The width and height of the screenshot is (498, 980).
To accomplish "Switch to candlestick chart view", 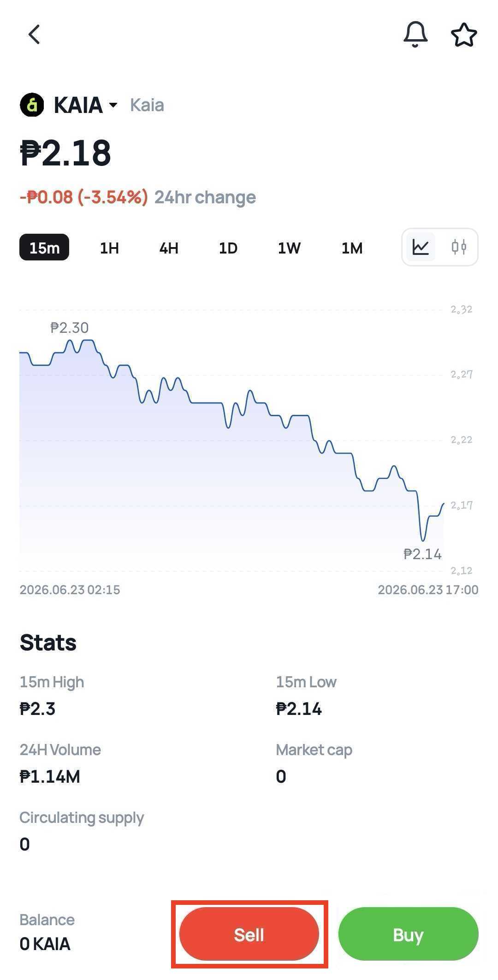I will (x=459, y=248).
